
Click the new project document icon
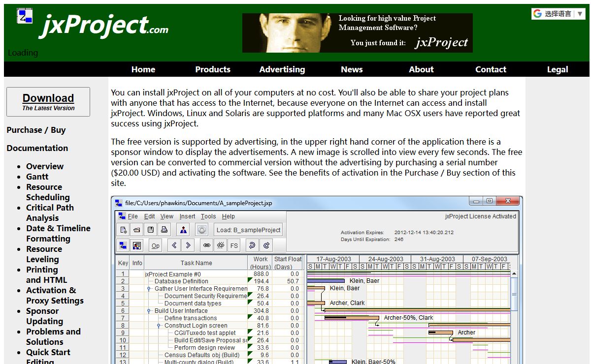pos(123,230)
